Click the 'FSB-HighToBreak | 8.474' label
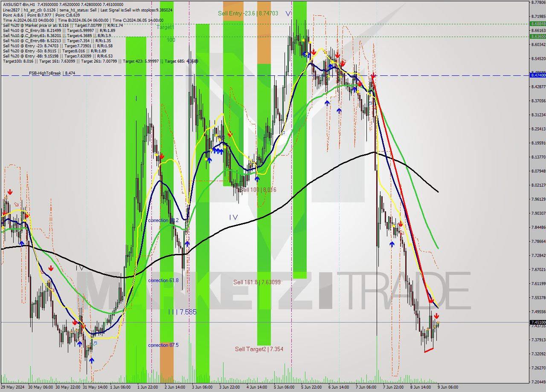The height and width of the screenshot is (392, 546). (52, 73)
